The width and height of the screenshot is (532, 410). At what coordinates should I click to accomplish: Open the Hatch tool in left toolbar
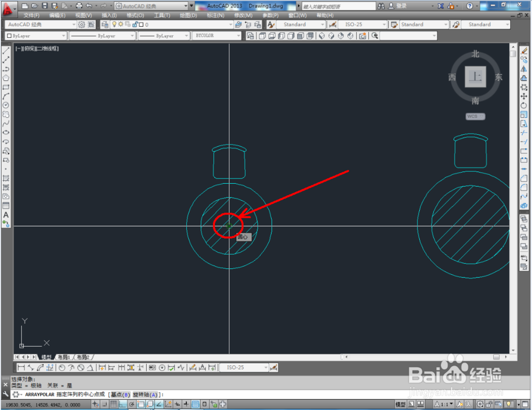(x=6, y=178)
